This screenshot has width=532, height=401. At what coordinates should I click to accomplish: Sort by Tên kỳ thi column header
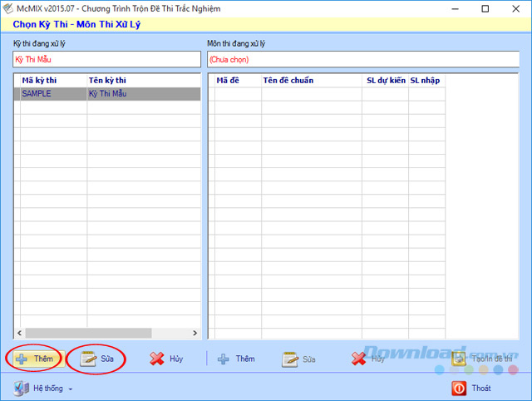[x=141, y=80]
